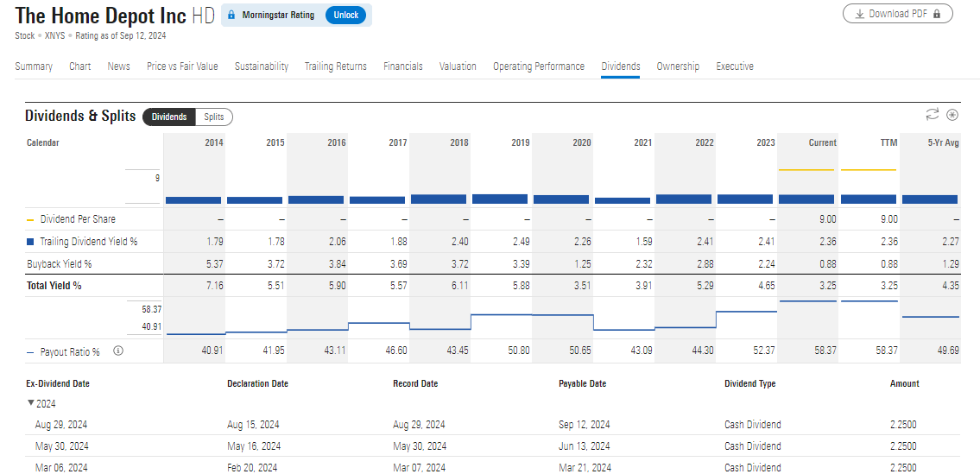The width and height of the screenshot is (980, 474).
Task: Click The Home Depot Inc title
Action: pyautogui.click(x=100, y=15)
